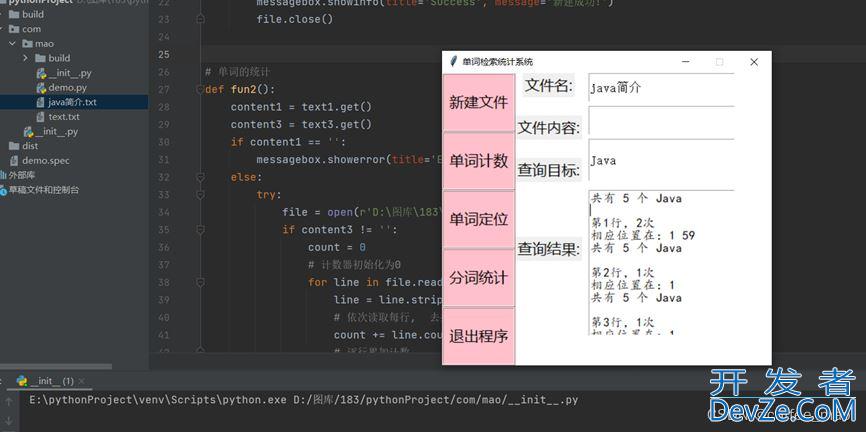
Task: Focus the 查询目标 input containing Java
Action: point(662,160)
